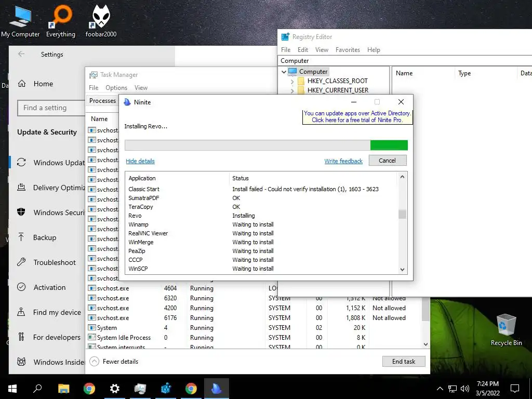Viewport: 532px width, 399px height.
Task: Open Task Manager File menu
Action: (x=94, y=87)
